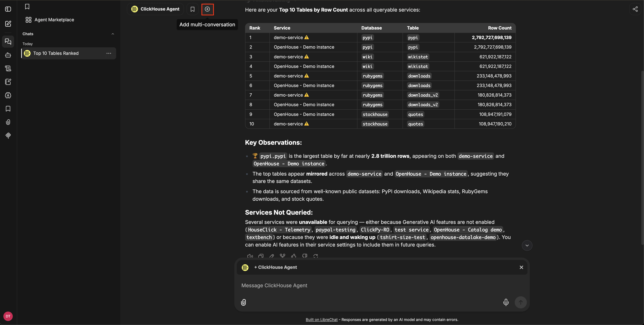Click the Service column header
This screenshot has height=325, width=644.
coord(282,28)
